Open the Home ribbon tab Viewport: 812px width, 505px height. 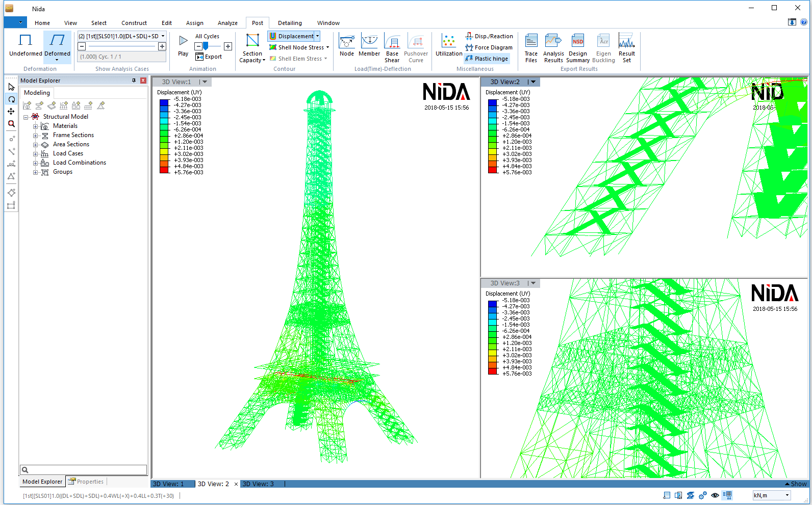click(x=42, y=23)
